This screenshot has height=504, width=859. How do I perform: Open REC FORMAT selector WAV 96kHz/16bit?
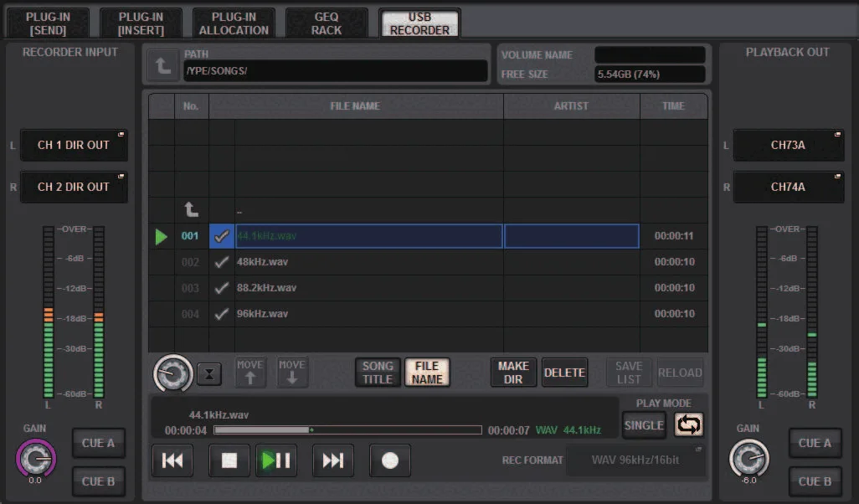pyautogui.click(x=635, y=460)
